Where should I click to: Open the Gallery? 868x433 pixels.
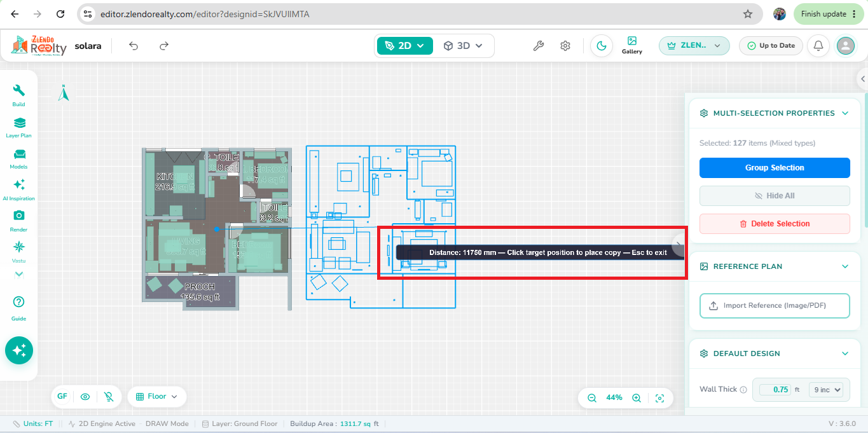[x=631, y=45]
